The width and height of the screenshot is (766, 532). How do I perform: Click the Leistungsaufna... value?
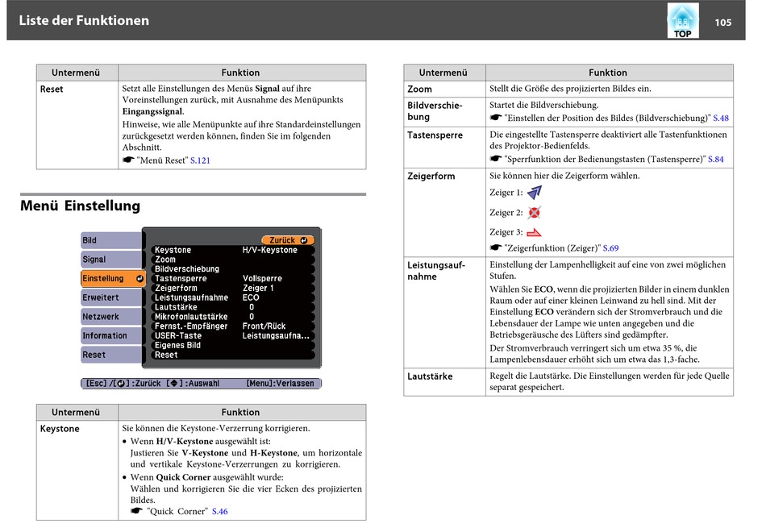click(x=276, y=335)
